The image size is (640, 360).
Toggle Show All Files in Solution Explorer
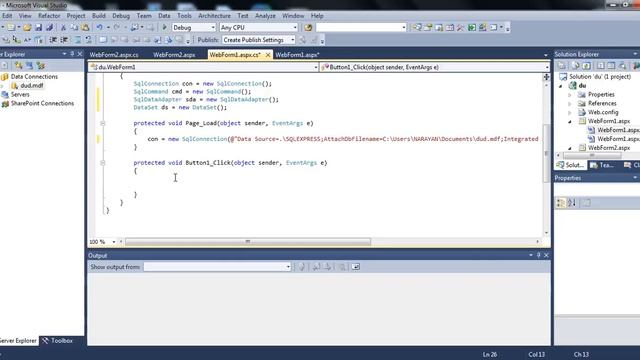coord(576,66)
